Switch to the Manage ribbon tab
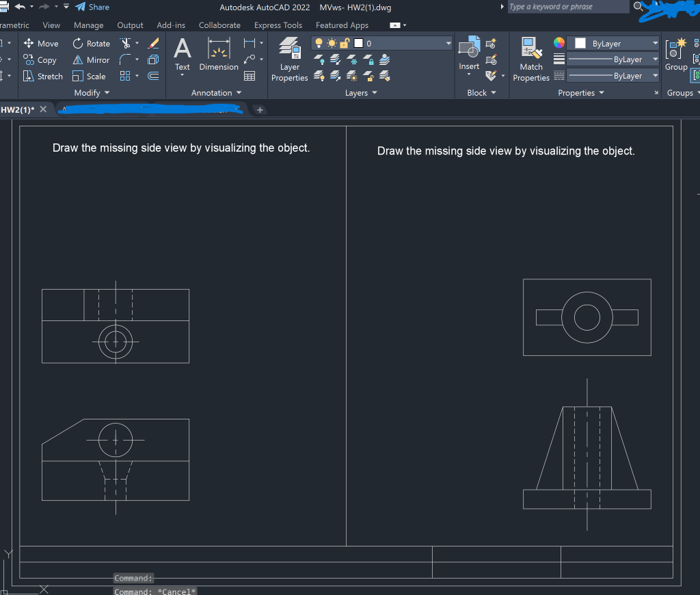 tap(88, 25)
